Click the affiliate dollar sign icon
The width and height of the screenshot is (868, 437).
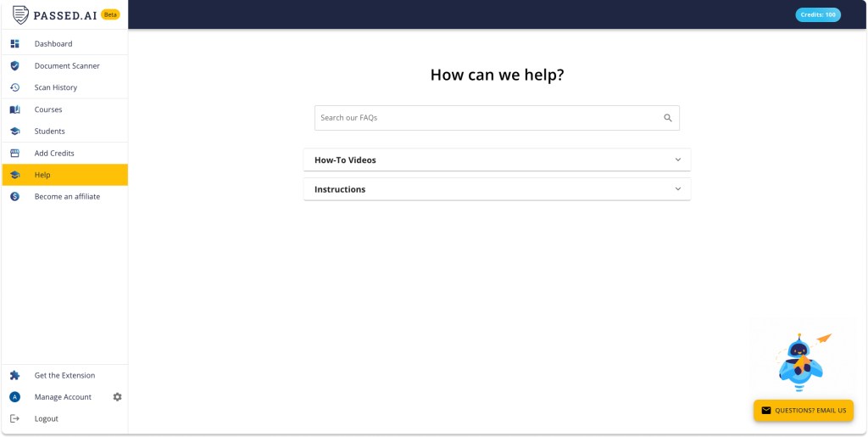click(15, 197)
